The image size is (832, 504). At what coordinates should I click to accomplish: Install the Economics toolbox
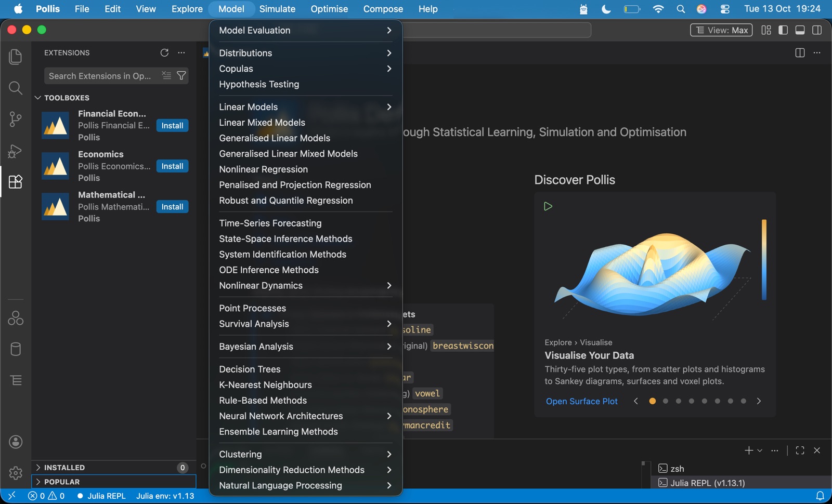(x=172, y=166)
